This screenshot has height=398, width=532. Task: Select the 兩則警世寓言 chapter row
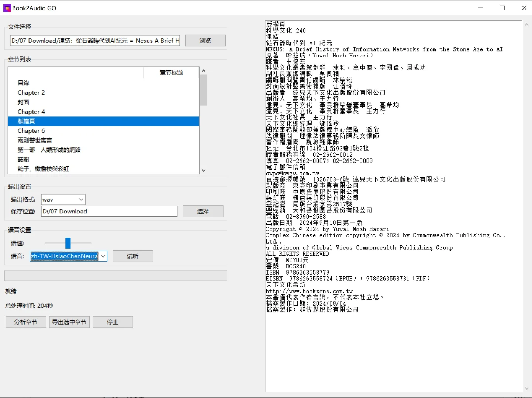pyautogui.click(x=103, y=140)
